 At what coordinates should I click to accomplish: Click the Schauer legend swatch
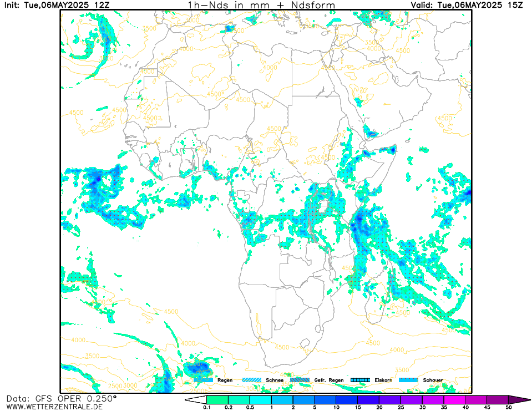point(408,380)
